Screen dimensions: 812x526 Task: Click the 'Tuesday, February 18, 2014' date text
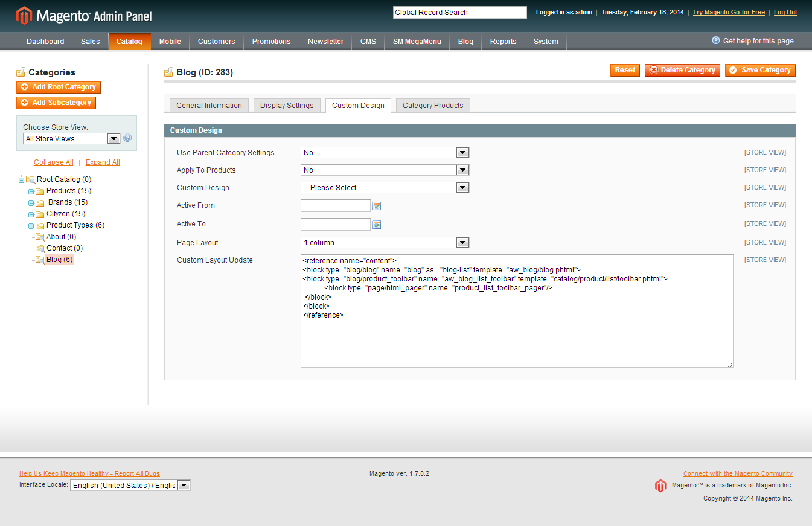pyautogui.click(x=642, y=13)
